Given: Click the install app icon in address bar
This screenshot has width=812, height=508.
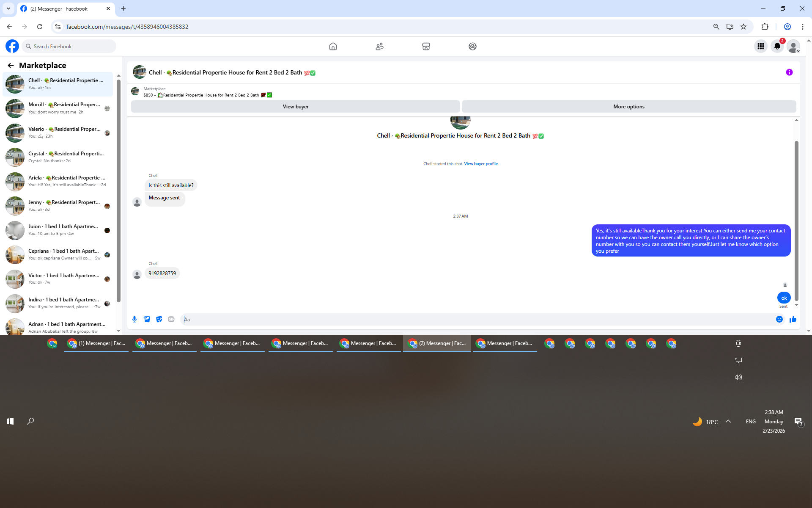Looking at the screenshot, I should [x=730, y=27].
